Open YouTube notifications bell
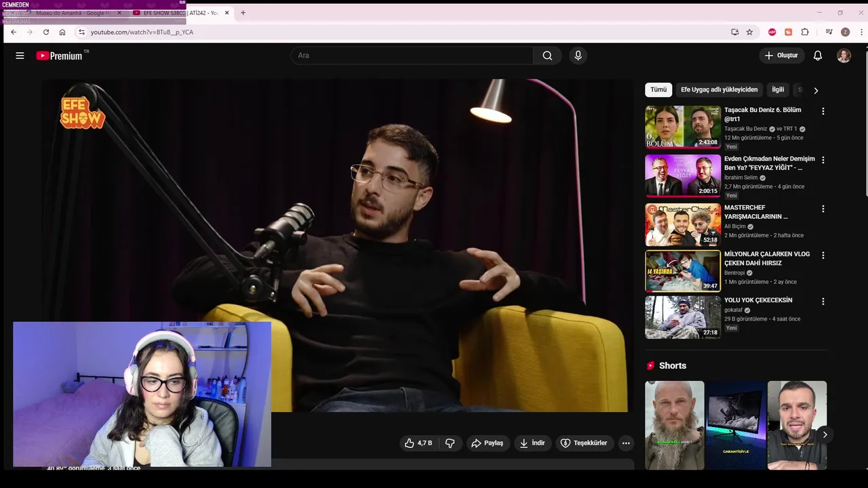The width and height of the screenshot is (868, 488). 818,56
